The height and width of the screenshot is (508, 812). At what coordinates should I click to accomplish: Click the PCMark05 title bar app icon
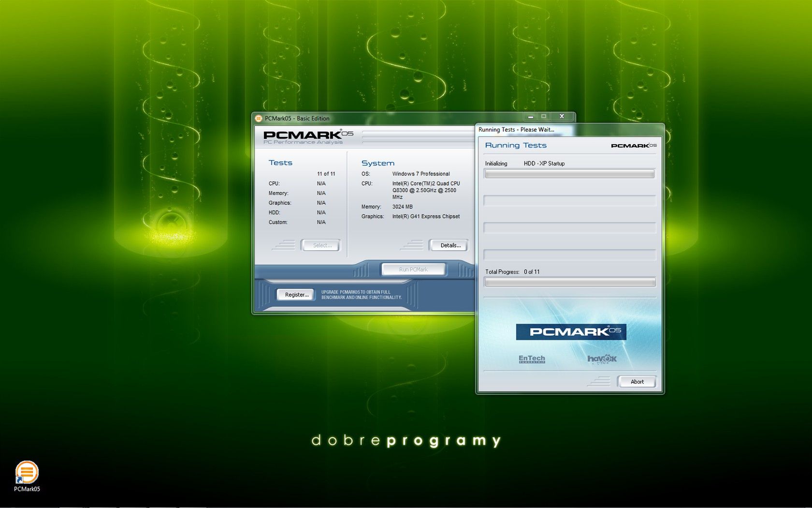point(259,119)
